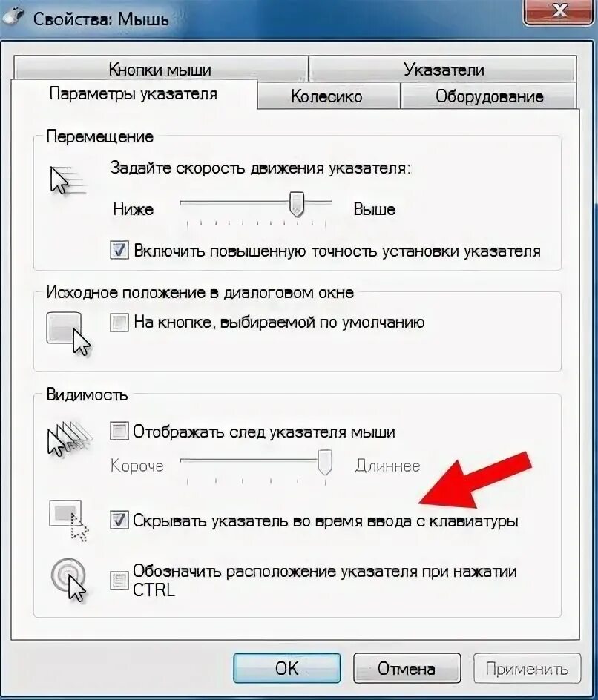Click the pointer speed motion icon
Image resolution: width=598 pixels, height=700 pixels.
point(68,180)
